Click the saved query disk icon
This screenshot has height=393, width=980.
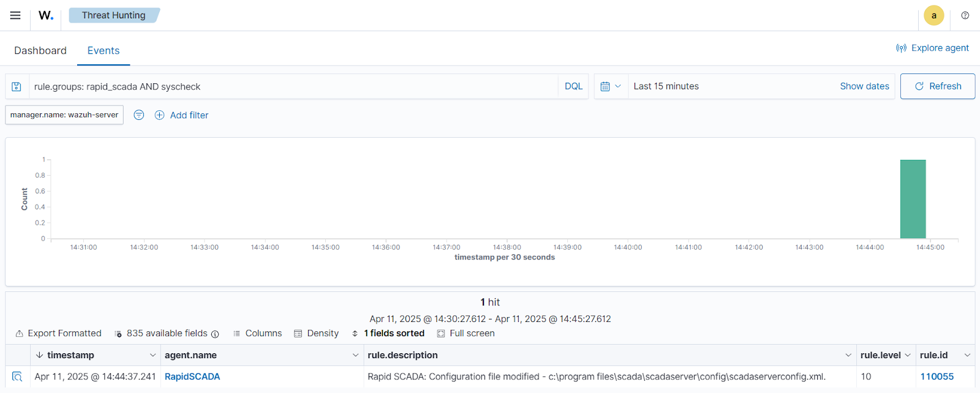coord(17,87)
